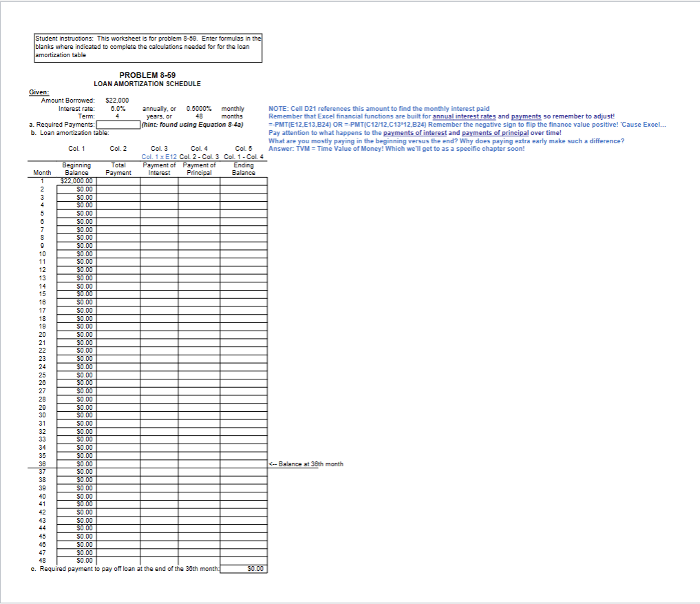700x604 pixels.
Task: Click the Col. 1 x E12 formula hint
Action: click(x=159, y=156)
